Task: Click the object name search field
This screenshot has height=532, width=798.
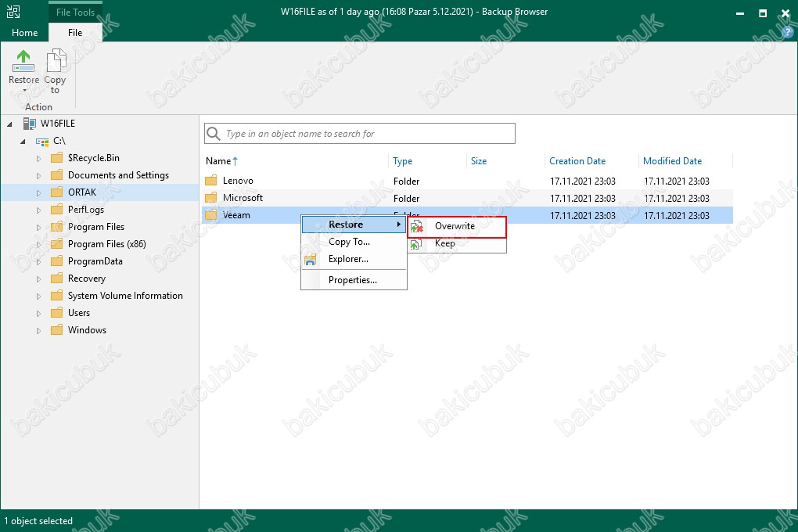Action: coord(360,133)
